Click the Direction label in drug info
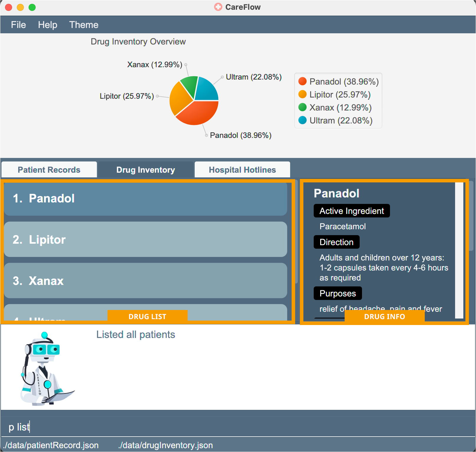The height and width of the screenshot is (452, 476). (x=336, y=242)
